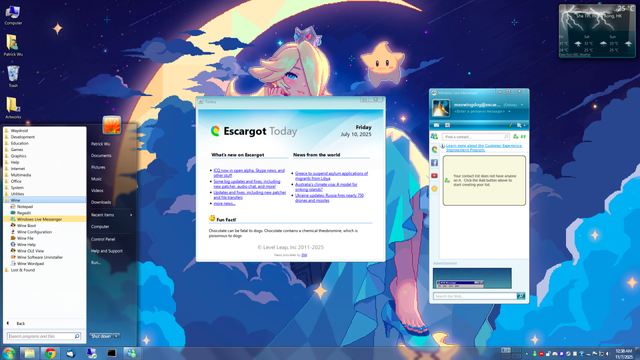
Task: Open file manager from taskbar
Action: click(29, 353)
